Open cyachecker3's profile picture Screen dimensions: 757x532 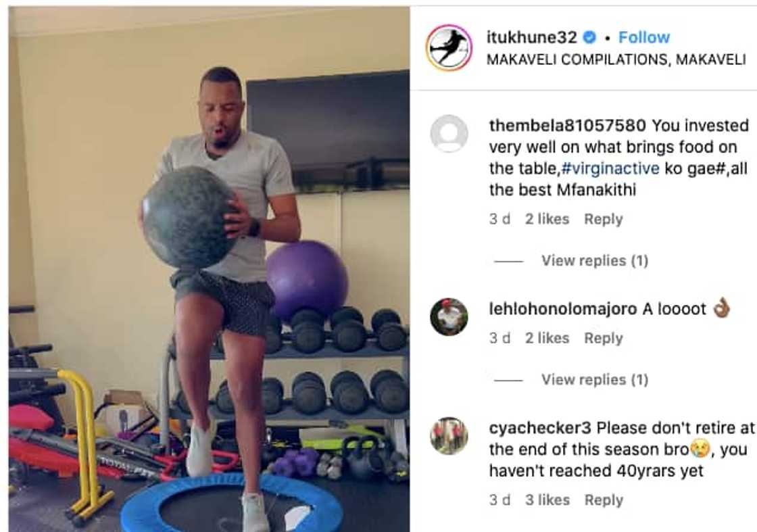coord(449,436)
